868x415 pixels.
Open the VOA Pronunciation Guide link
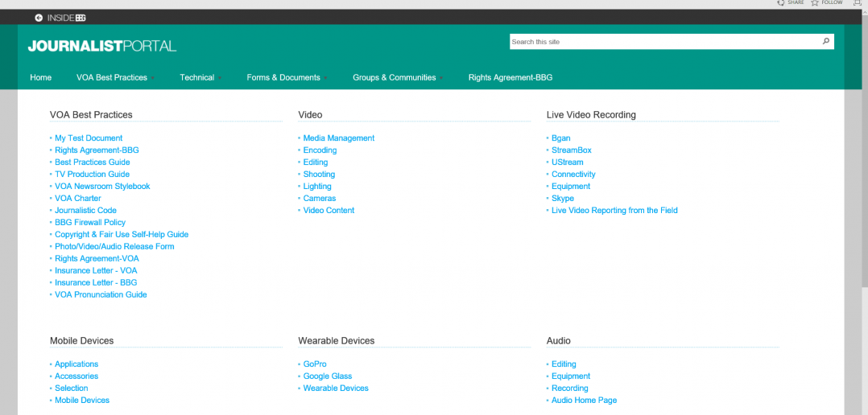pyautogui.click(x=101, y=294)
